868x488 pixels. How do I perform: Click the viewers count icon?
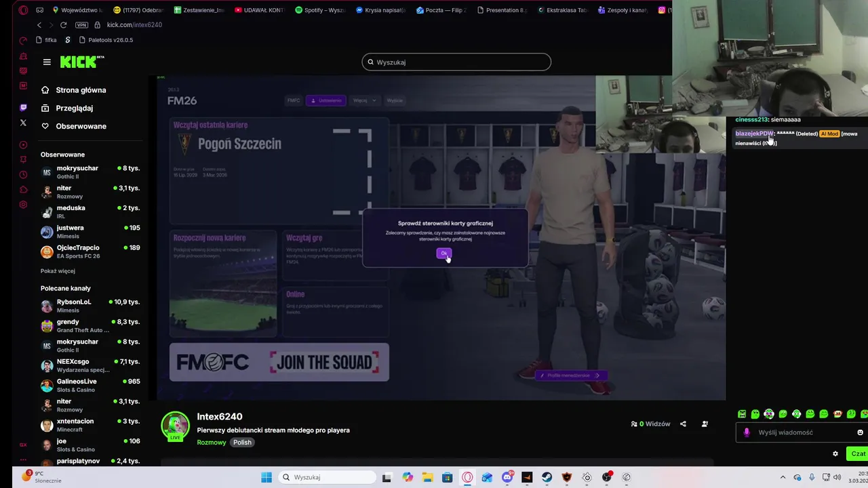point(634,424)
